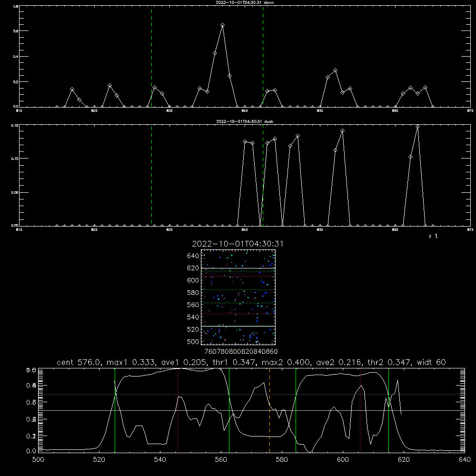Click the lower white horizontal line in scatter image
476x476 pixels.
pyautogui.click(x=238, y=326)
